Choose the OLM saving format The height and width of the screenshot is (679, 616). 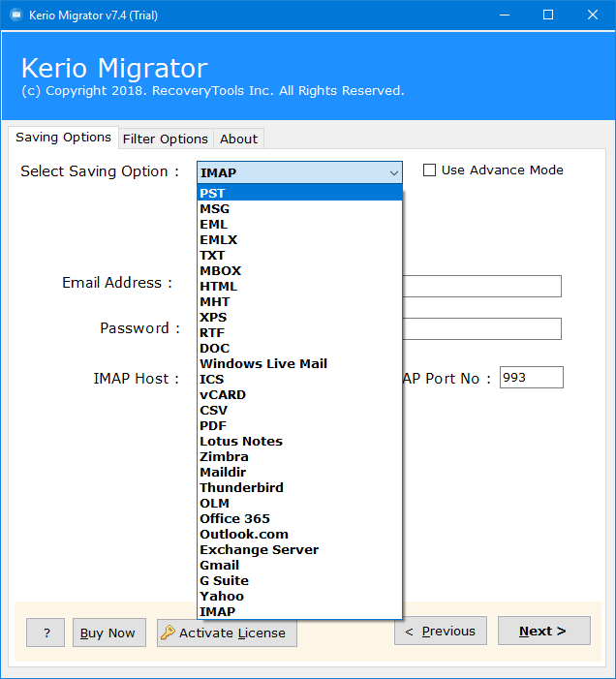click(299, 503)
